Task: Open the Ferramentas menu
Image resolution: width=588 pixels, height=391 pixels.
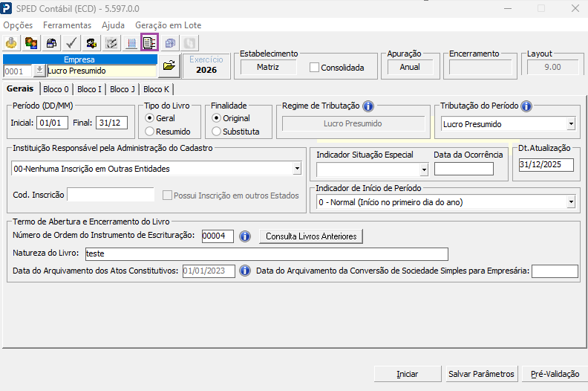Action: point(67,25)
